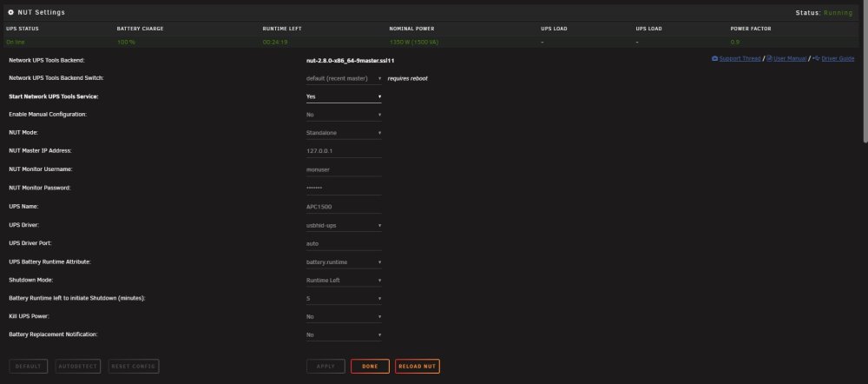Open Battery Replacement Notification dropdown

pos(344,335)
